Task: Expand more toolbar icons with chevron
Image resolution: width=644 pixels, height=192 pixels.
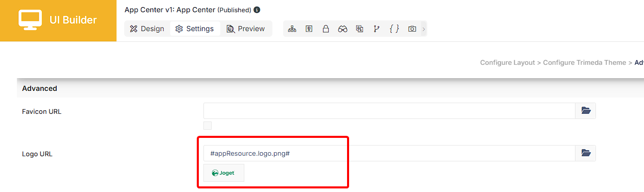Action: click(423, 29)
